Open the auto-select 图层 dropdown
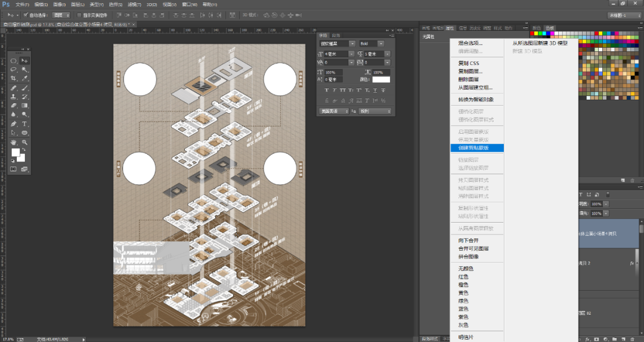This screenshot has height=342, width=644. click(61, 15)
